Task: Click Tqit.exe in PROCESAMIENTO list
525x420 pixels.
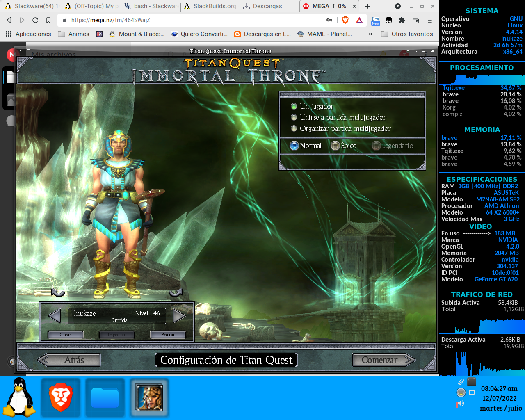Action: point(454,88)
